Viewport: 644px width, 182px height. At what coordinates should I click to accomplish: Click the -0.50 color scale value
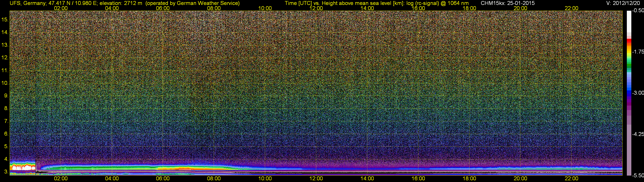(638, 10)
